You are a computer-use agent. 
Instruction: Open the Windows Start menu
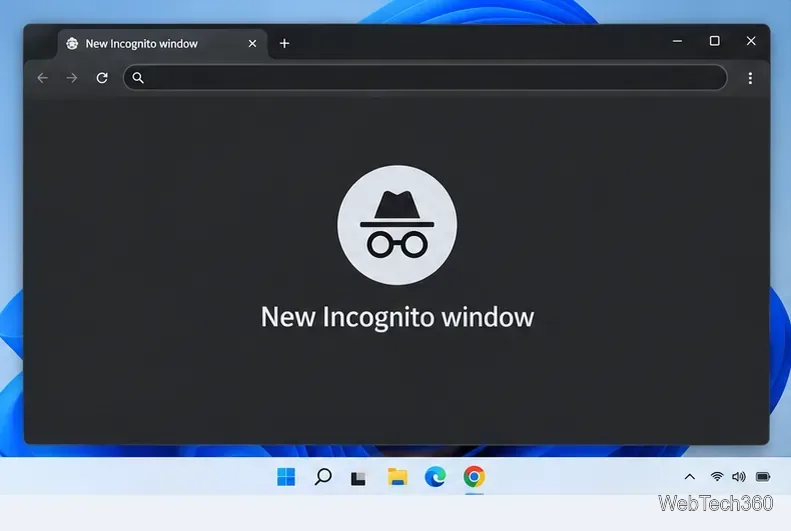[286, 477]
